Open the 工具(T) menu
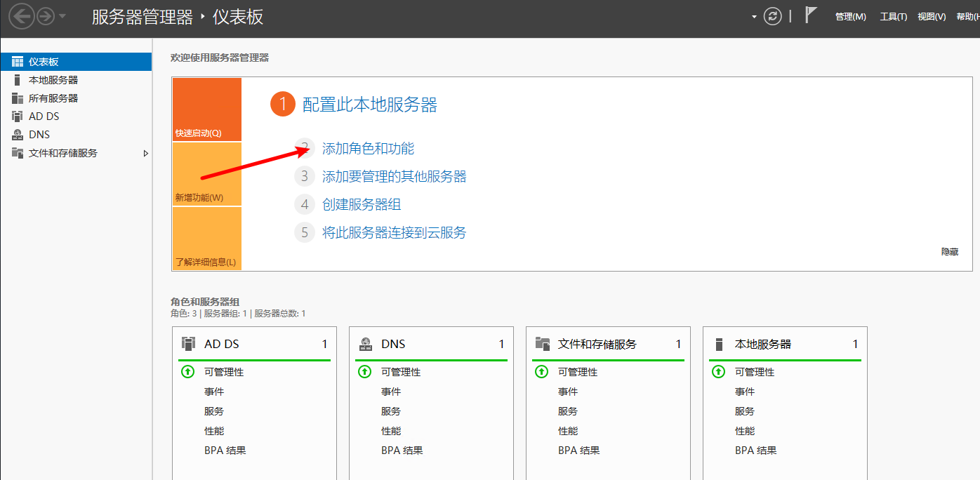This screenshot has width=980, height=480. (x=893, y=17)
